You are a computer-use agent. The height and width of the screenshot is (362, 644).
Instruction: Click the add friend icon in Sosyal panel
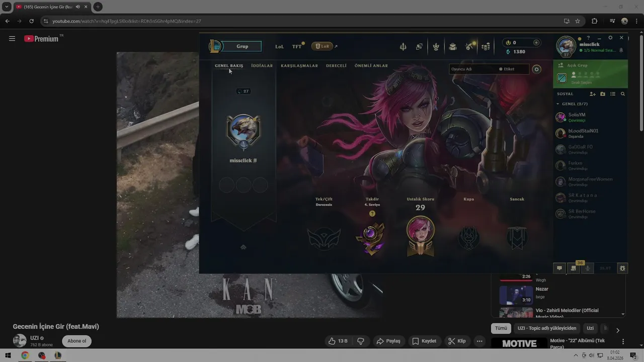(x=593, y=94)
